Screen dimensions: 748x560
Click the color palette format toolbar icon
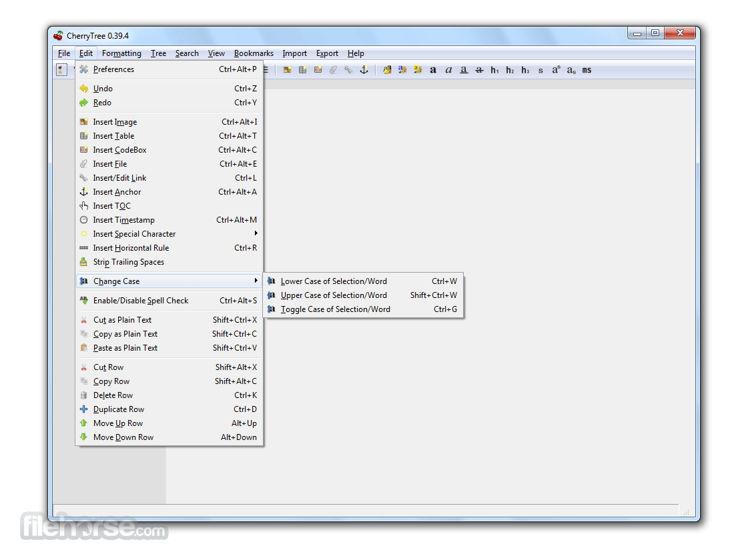click(388, 70)
